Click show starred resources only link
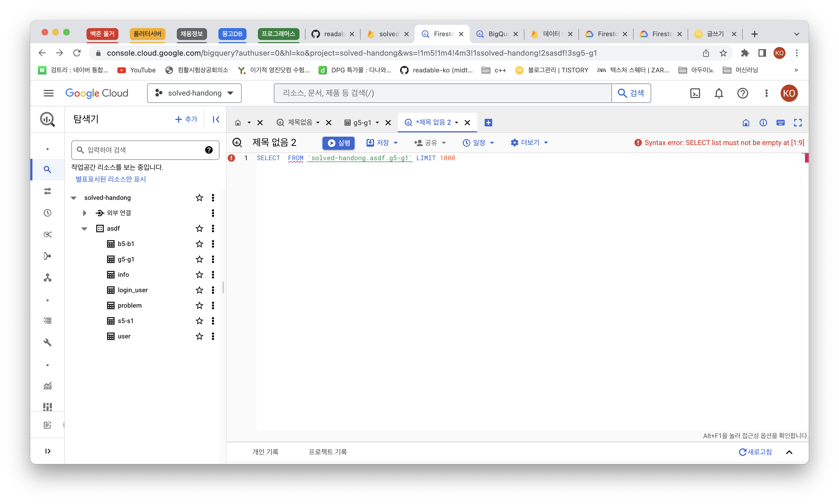 (111, 179)
